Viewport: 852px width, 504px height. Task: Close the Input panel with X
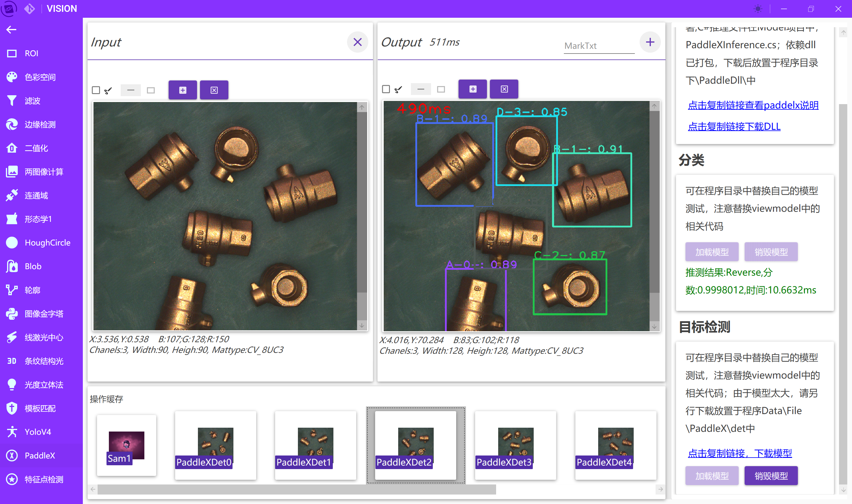[357, 42]
